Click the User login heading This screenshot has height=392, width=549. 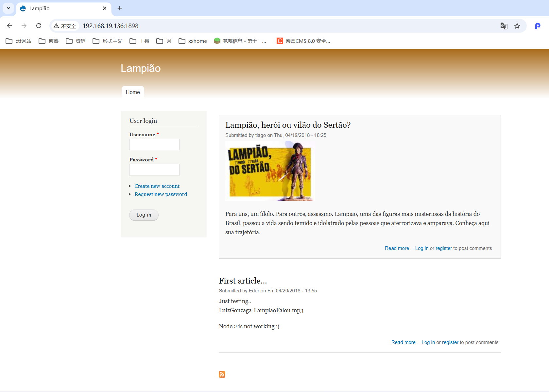[143, 121]
